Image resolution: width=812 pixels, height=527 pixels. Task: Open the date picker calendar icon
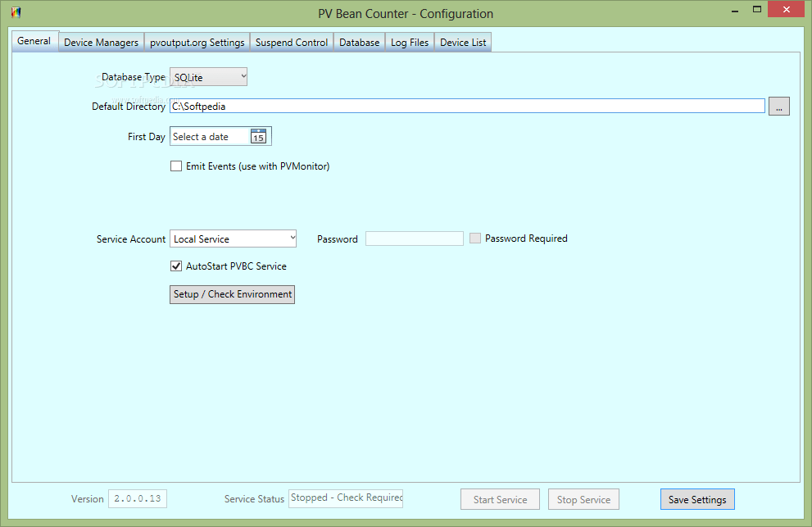tap(258, 136)
